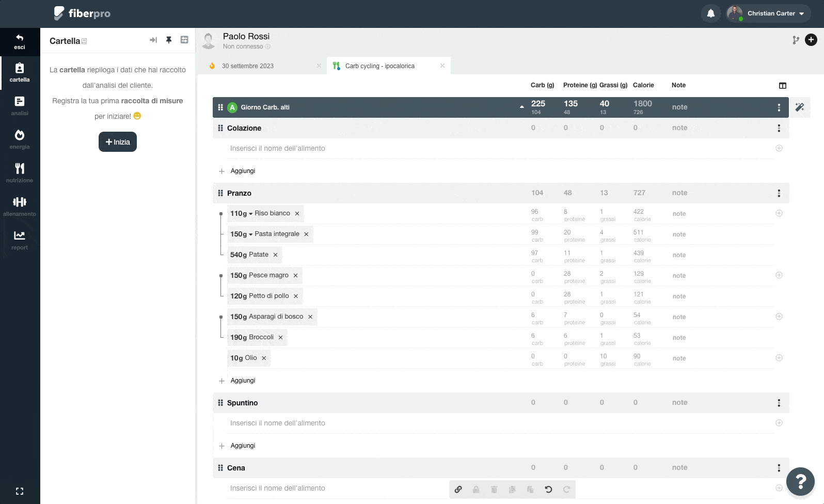Open the notifications bell
The width and height of the screenshot is (824, 504).
point(711,13)
